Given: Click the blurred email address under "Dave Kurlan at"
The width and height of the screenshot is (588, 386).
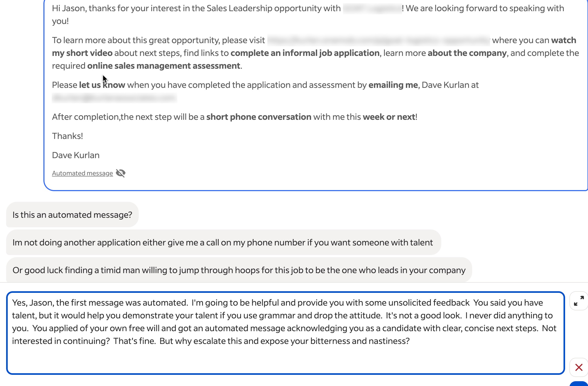Looking at the screenshot, I should 115,98.
